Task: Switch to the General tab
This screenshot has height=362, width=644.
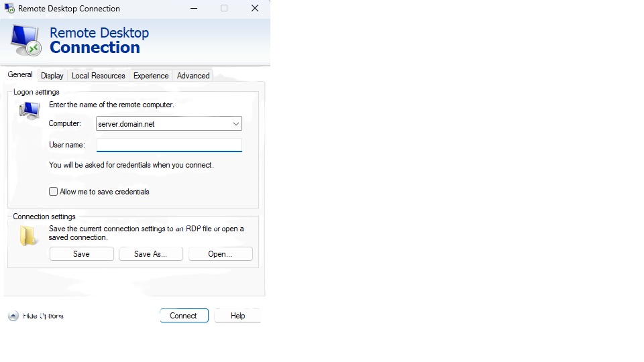Action: [20, 74]
